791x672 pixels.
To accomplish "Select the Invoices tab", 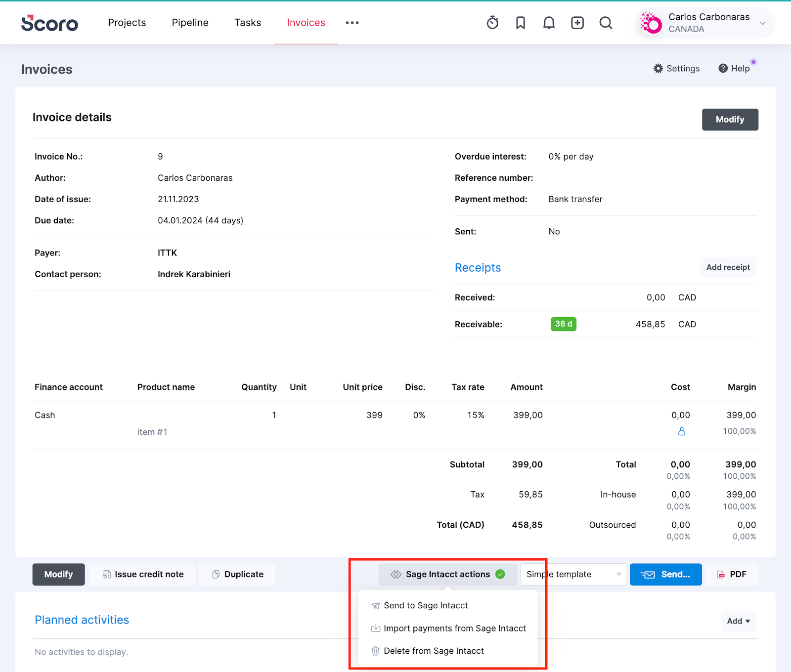I will 306,23.
